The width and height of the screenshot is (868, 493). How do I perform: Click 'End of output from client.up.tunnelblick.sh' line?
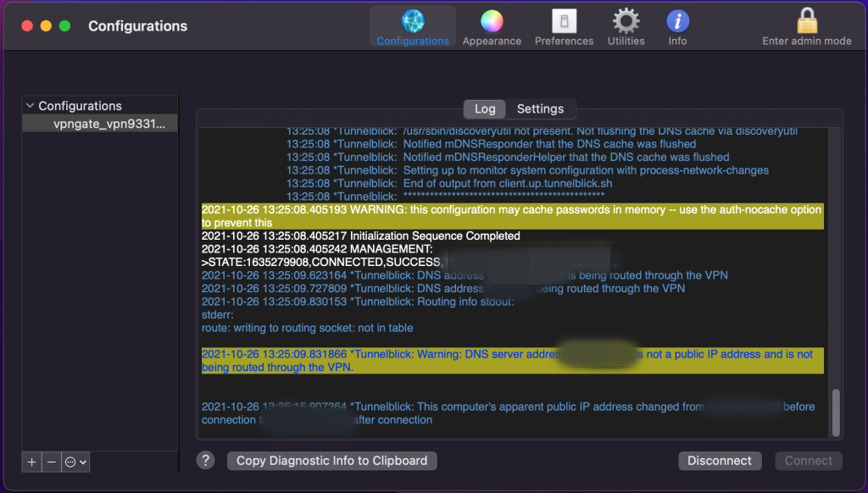(449, 184)
